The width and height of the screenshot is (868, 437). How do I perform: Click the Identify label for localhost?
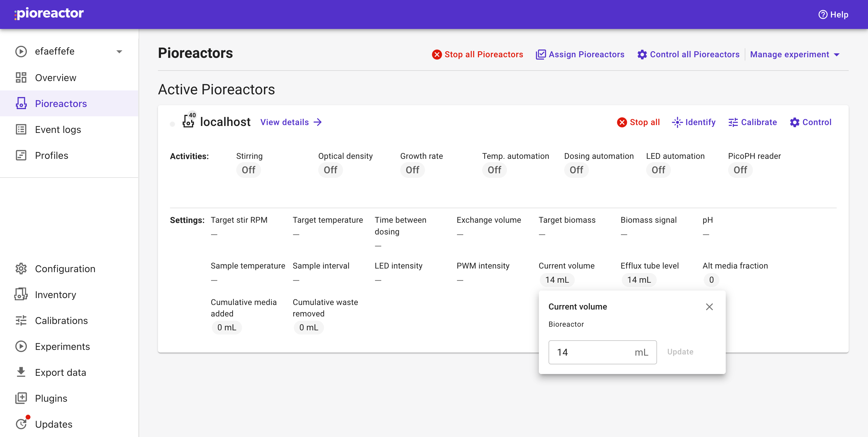tap(700, 122)
